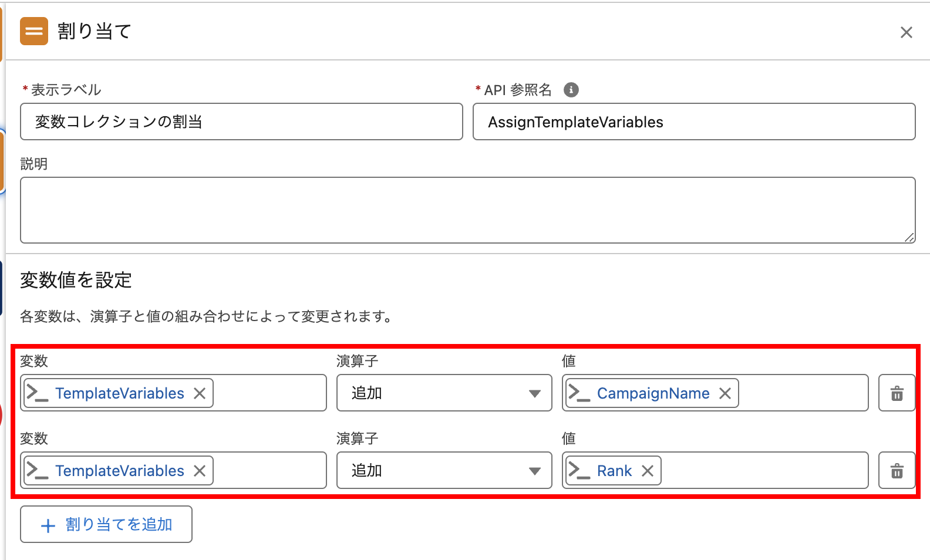Click empty area of 値 field containing Rank
Viewport: 930px width, 560px height.
(763, 471)
